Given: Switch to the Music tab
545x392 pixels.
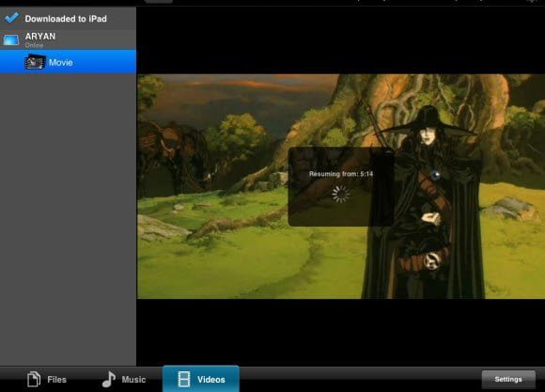Looking at the screenshot, I should coord(124,379).
